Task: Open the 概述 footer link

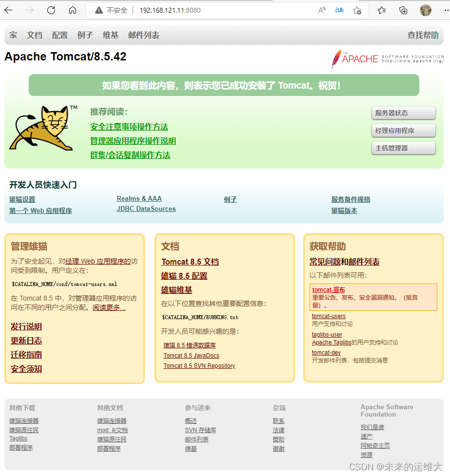Action: coord(191,421)
